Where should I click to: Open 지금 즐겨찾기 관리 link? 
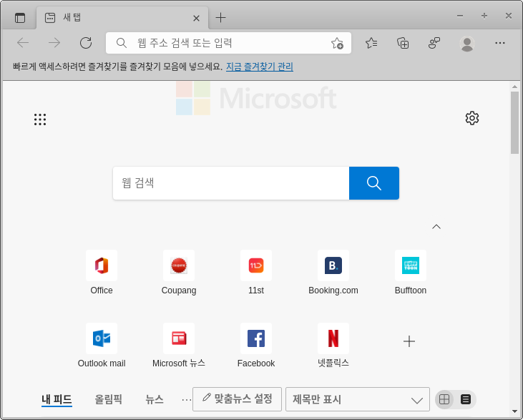click(260, 67)
